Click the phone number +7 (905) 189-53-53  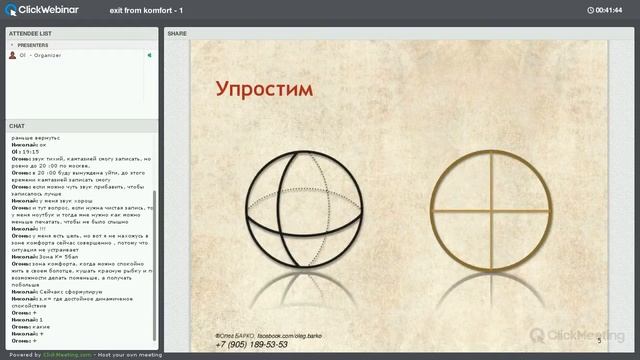pos(251,344)
